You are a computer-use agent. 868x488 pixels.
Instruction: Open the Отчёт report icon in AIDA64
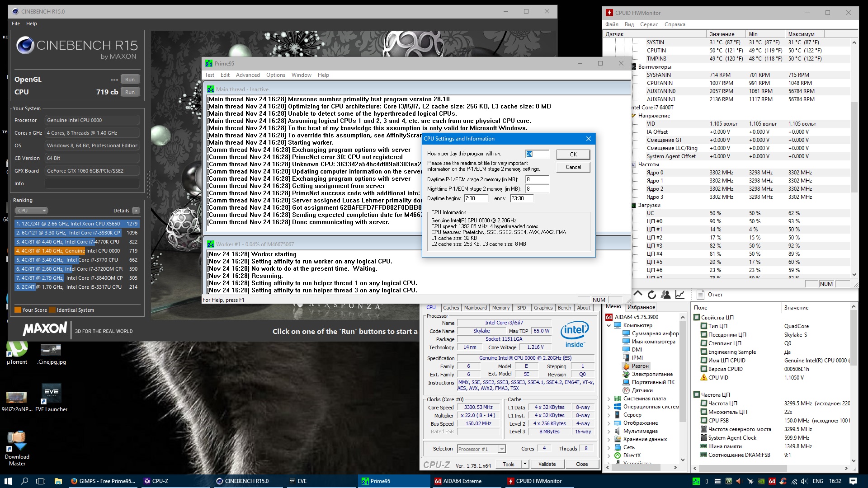click(700, 295)
